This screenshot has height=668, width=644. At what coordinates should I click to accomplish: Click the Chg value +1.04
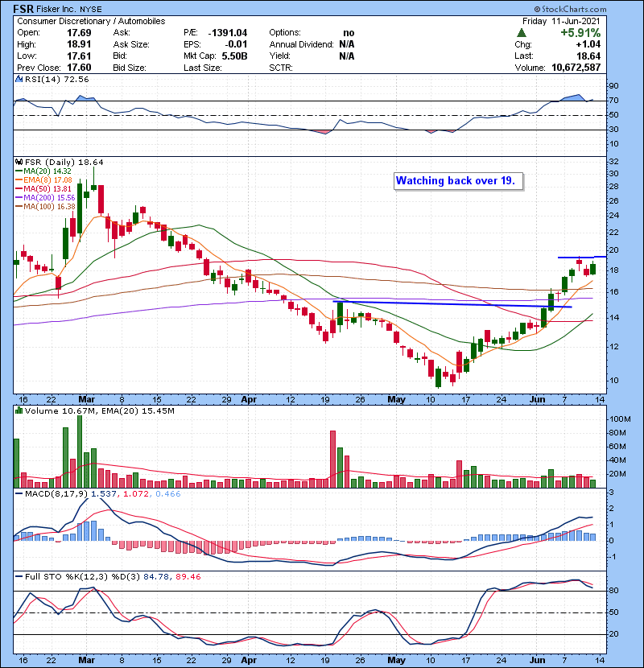click(x=588, y=44)
